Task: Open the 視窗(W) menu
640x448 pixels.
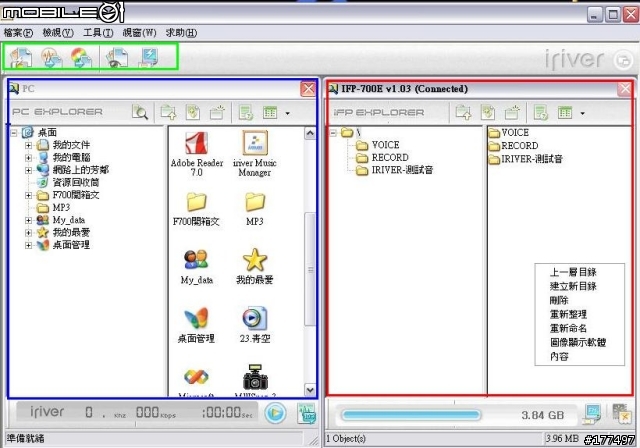Action: 140,33
